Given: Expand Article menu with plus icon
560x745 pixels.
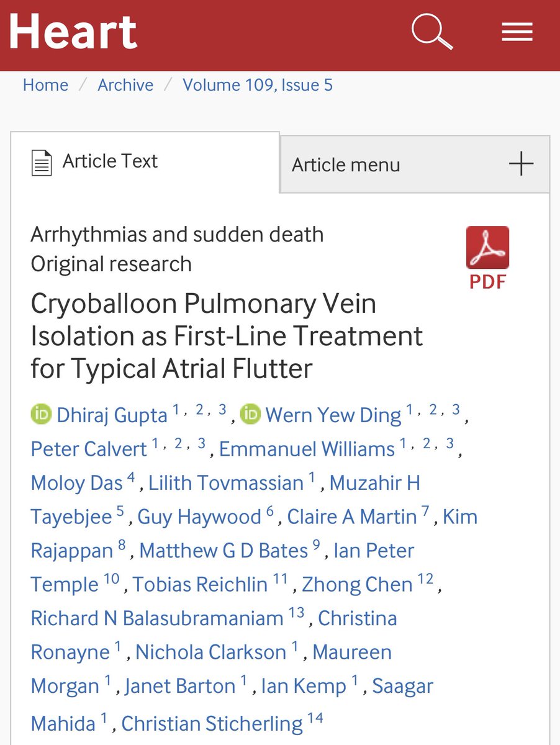Looking at the screenshot, I should [x=521, y=165].
